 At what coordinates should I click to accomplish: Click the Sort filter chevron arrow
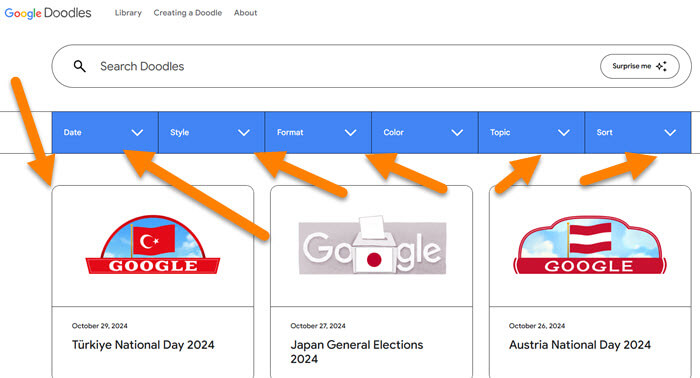pos(670,133)
